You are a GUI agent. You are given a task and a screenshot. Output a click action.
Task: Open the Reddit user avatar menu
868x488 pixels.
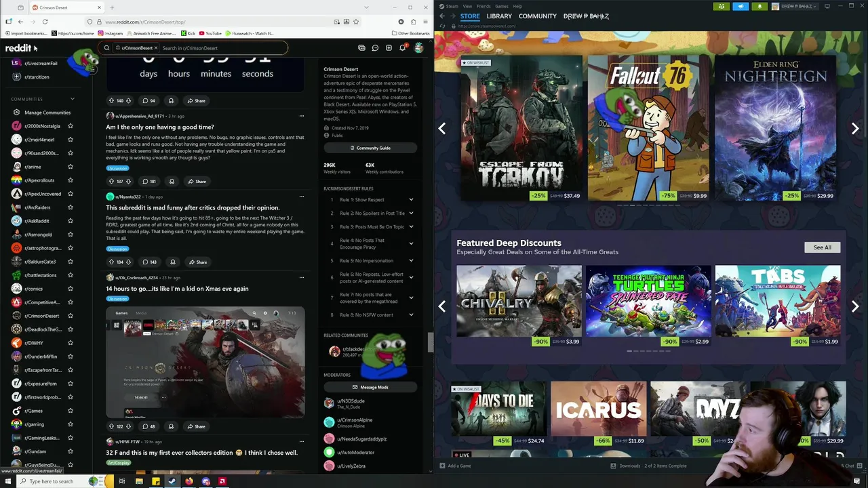418,48
